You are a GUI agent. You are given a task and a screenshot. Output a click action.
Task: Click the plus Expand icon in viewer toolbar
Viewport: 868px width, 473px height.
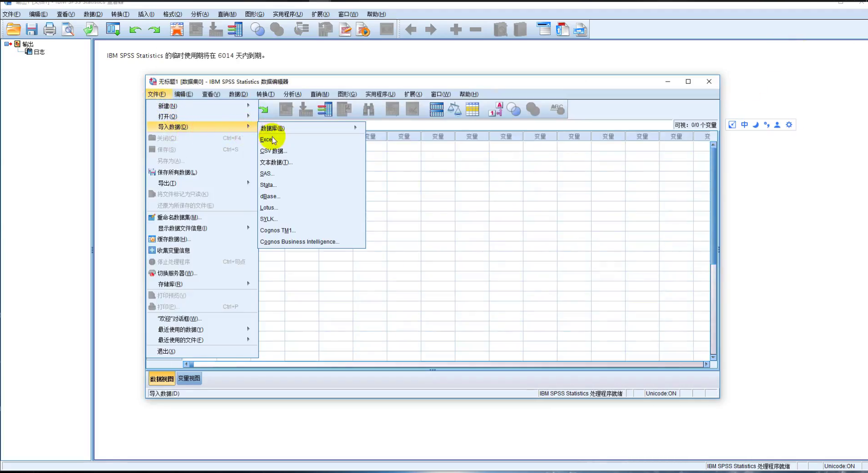pyautogui.click(x=456, y=30)
